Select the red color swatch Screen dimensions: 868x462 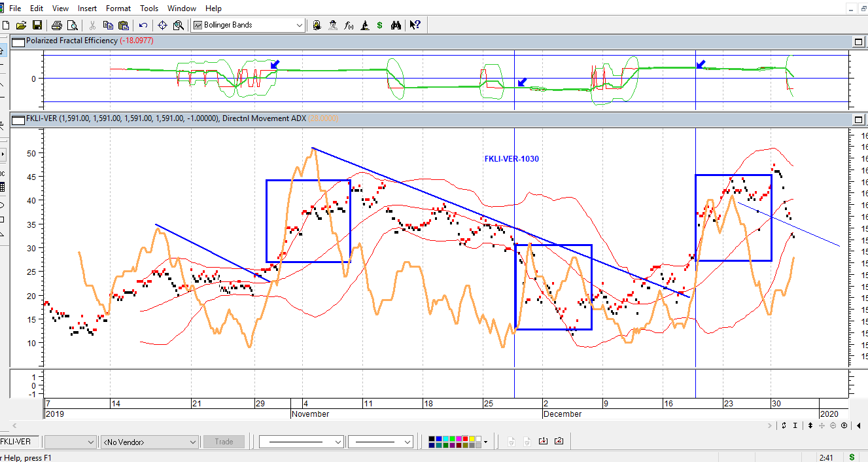coord(465,438)
